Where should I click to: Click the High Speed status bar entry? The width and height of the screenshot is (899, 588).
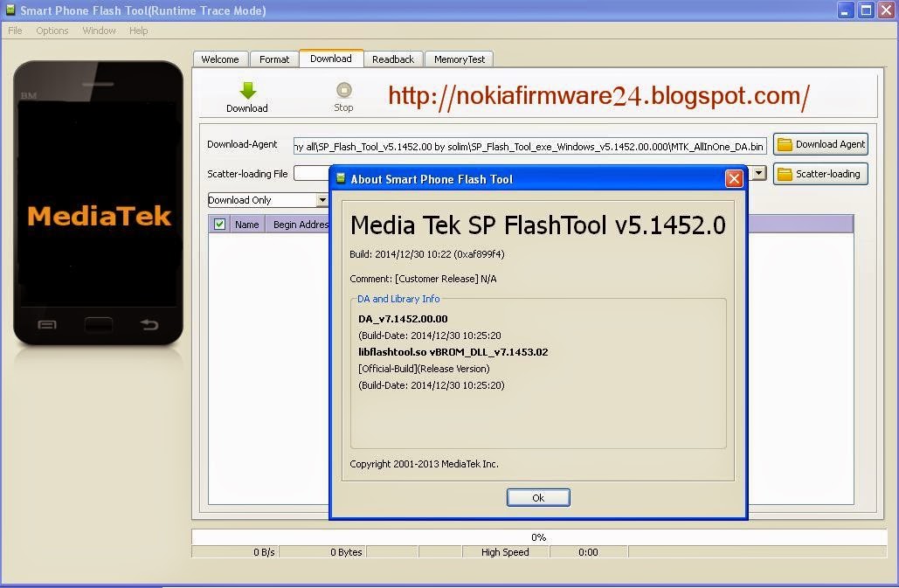tap(505, 552)
